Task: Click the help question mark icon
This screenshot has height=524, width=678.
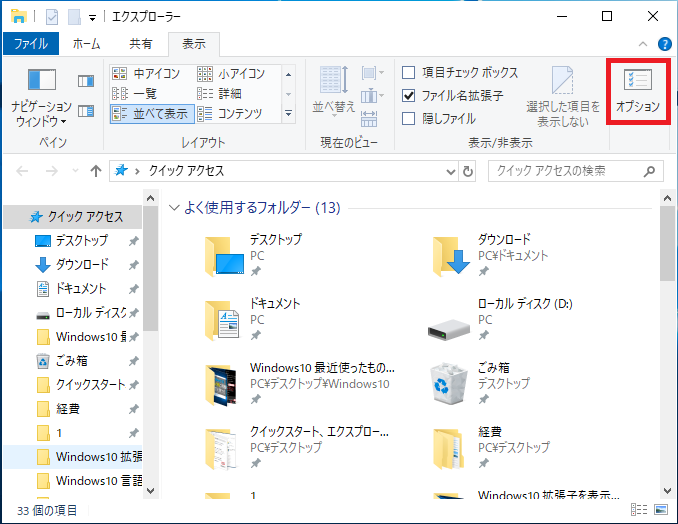Action: coord(665,44)
